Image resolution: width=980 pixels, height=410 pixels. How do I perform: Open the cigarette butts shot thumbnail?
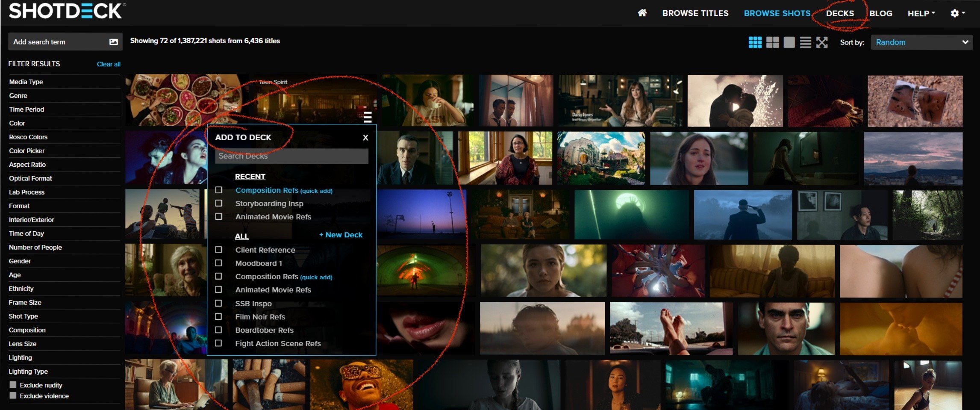(269, 384)
